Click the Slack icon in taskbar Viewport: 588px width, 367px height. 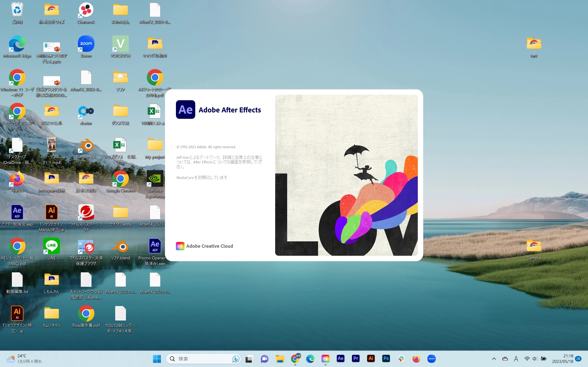point(401,359)
